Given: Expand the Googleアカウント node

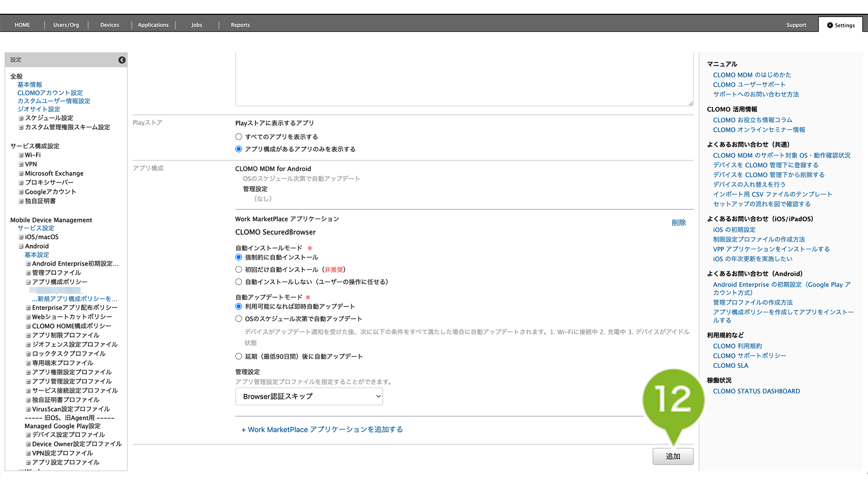Looking at the screenshot, I should [21, 192].
